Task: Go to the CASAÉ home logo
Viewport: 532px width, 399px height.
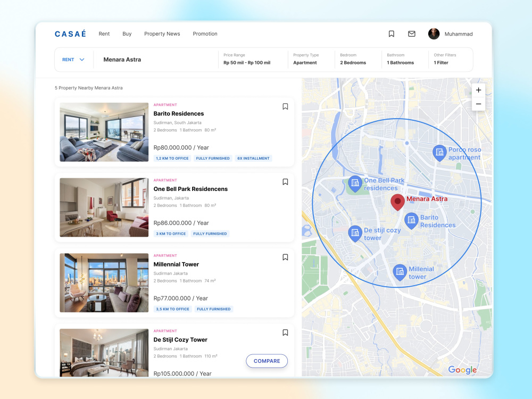Action: coord(70,34)
